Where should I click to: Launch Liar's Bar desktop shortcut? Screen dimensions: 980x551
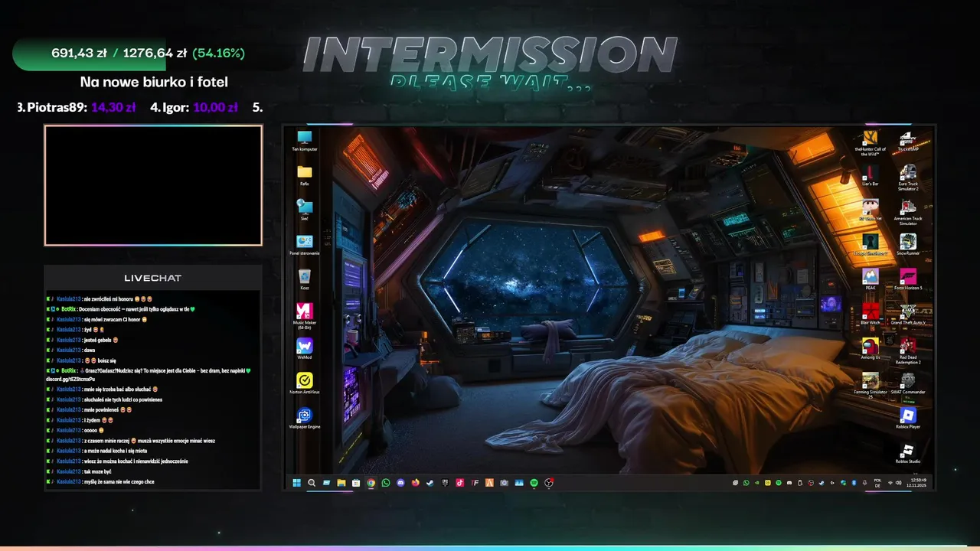tap(871, 175)
